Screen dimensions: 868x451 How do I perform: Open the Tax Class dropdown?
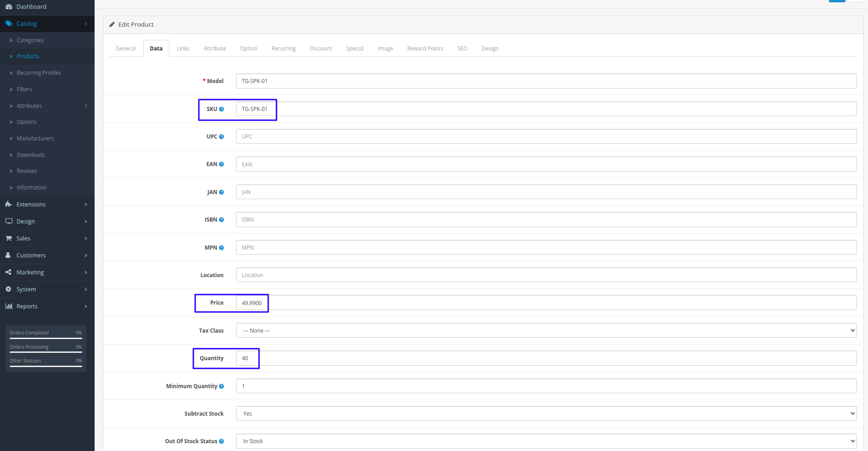click(546, 330)
